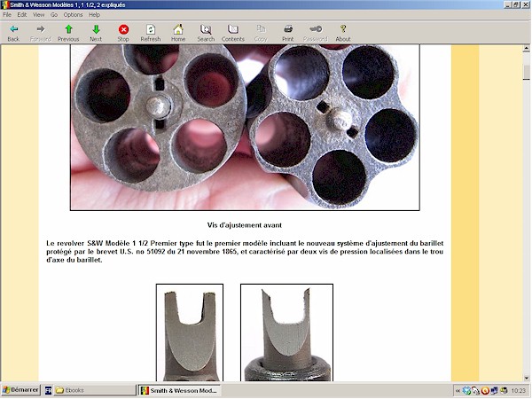This screenshot has width=532, height=399.
Task: Go to Next page with green down arrow
Action: point(96,29)
